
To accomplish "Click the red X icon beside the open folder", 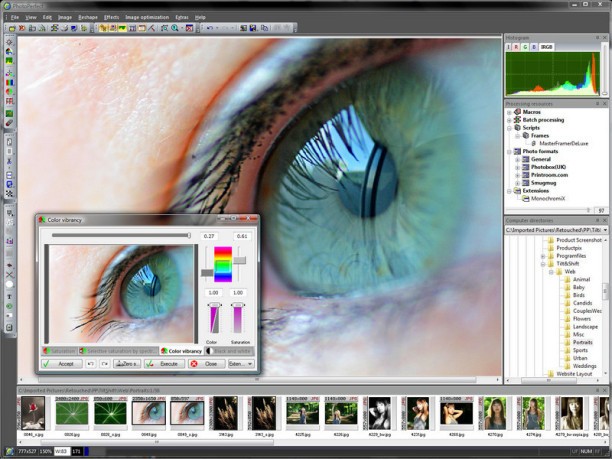I will click(x=22, y=28).
